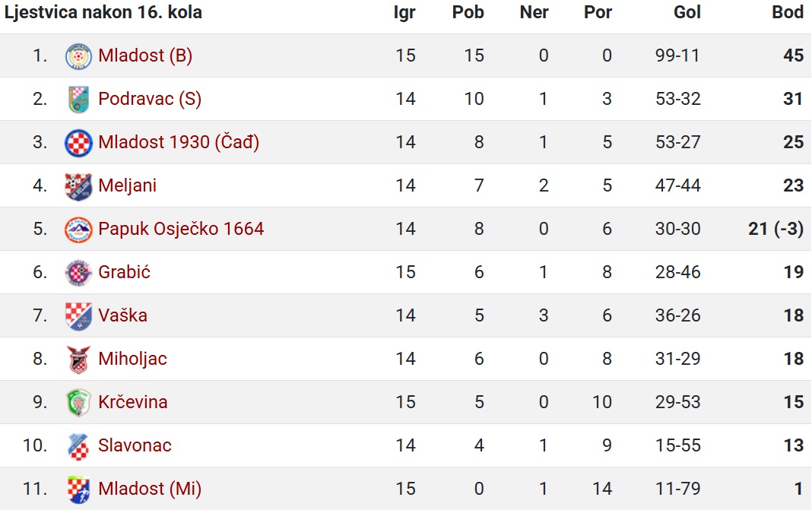Open the Papuk Osječko 1664 team link
The width and height of the screenshot is (812, 510).
point(181,229)
